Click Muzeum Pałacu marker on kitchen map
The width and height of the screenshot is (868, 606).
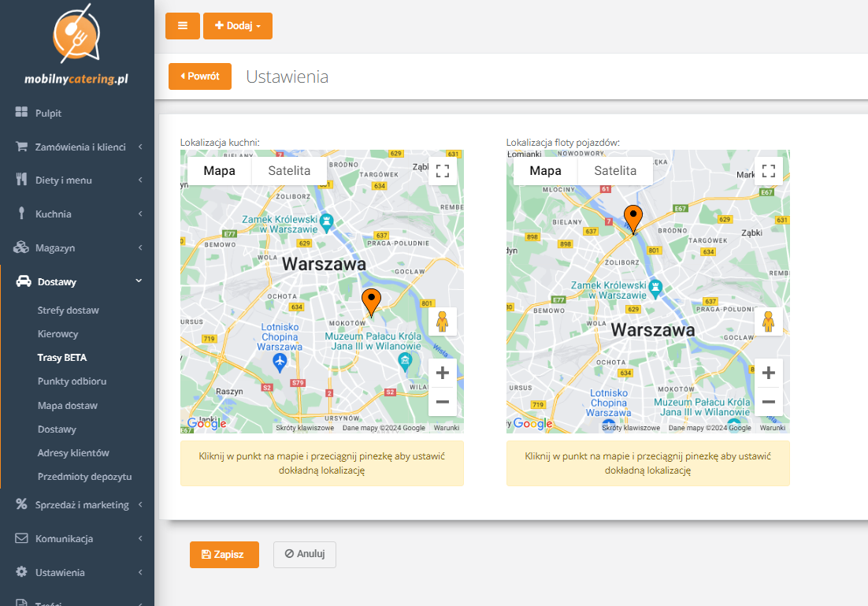coord(405,362)
